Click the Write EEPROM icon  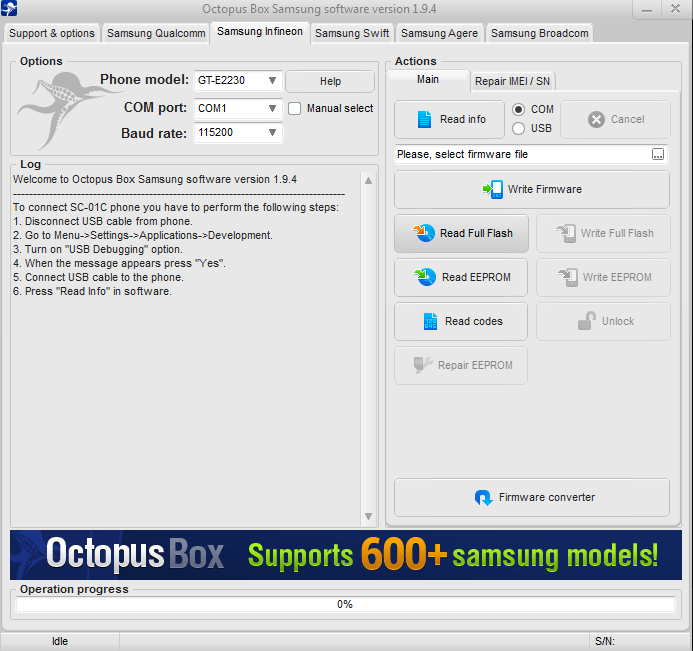(x=567, y=277)
